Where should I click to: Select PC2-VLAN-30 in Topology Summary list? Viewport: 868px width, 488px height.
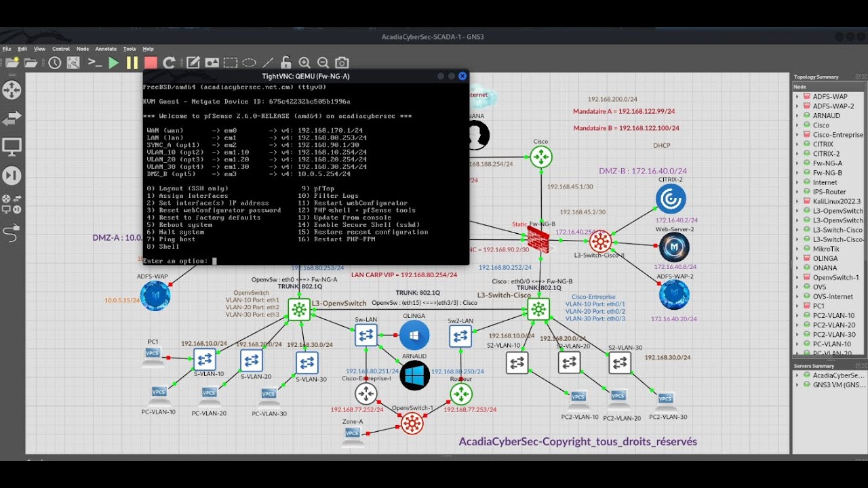click(833, 334)
